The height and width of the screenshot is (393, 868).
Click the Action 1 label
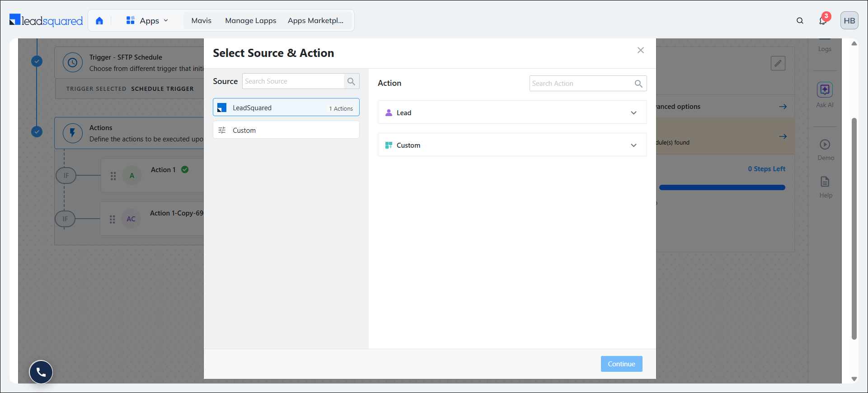click(163, 169)
